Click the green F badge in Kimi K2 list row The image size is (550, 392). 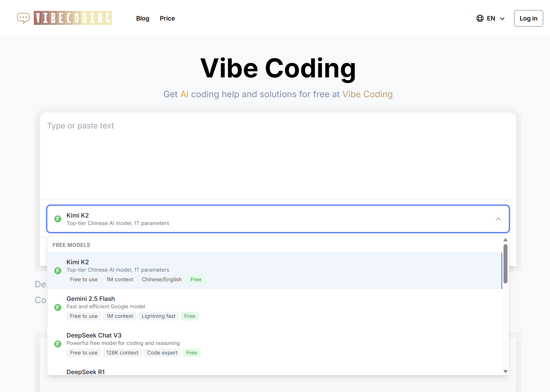(x=58, y=271)
